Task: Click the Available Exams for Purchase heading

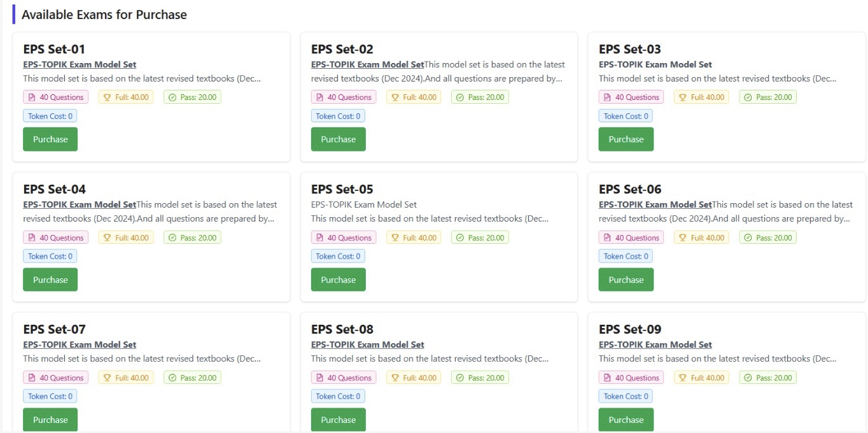Action: pos(104,15)
